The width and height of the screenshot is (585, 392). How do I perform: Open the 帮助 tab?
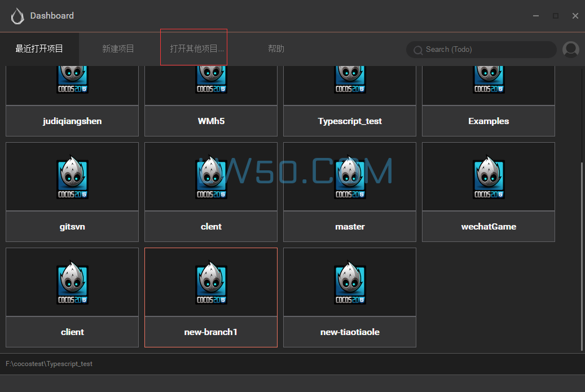point(276,49)
